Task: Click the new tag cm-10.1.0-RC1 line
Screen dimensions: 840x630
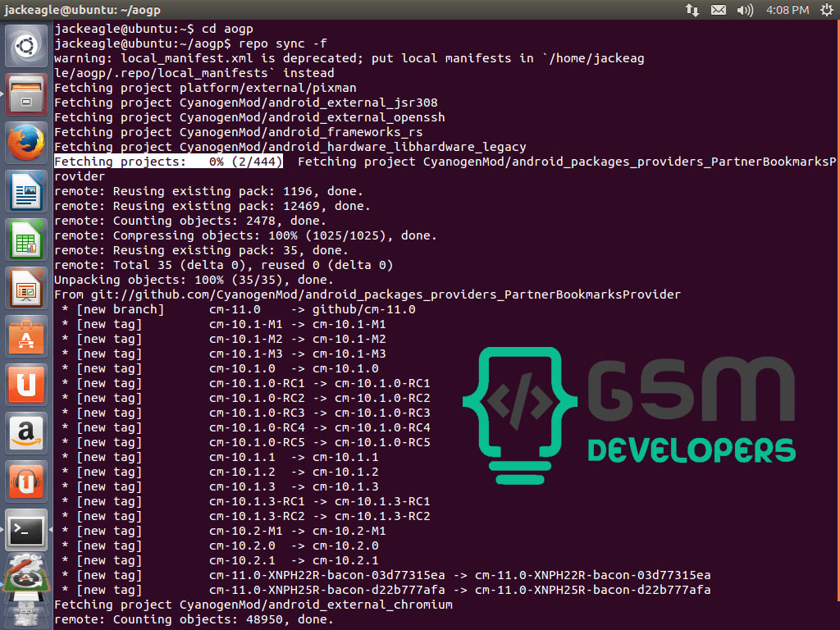Action: pos(246,384)
